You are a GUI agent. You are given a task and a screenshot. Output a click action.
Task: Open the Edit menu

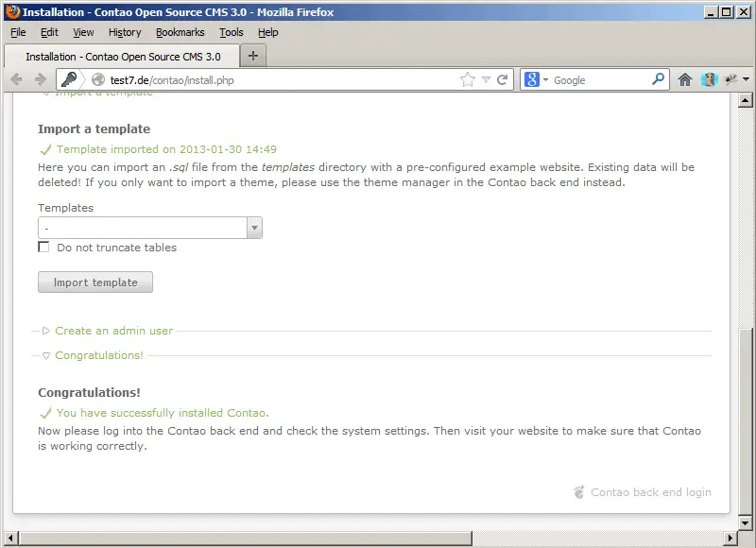[49, 32]
